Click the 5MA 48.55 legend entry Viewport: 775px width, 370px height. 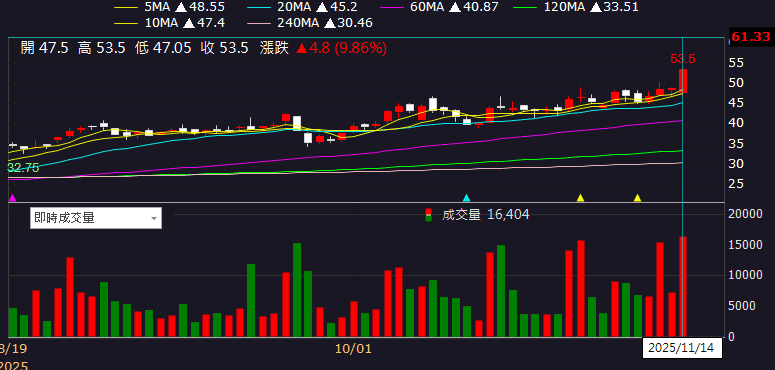(x=170, y=7)
